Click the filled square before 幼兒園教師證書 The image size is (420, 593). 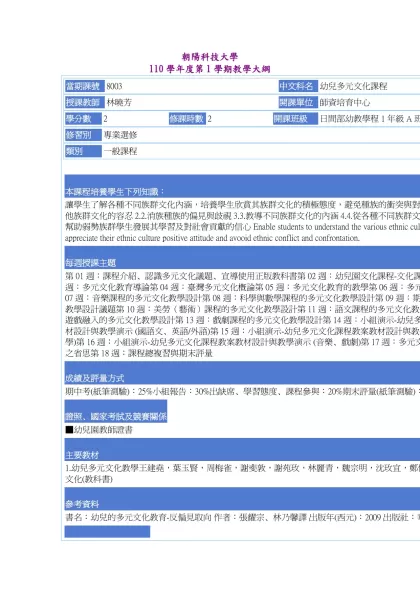coord(69,430)
